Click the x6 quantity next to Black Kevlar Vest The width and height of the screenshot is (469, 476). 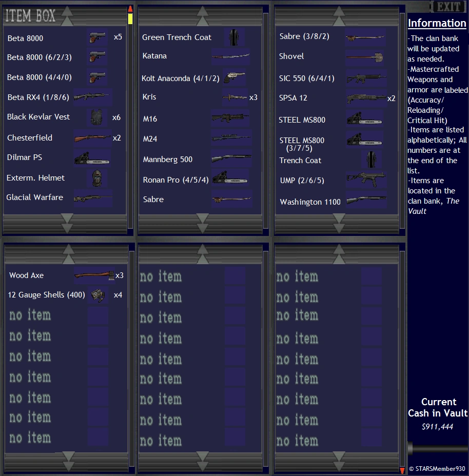pos(116,117)
